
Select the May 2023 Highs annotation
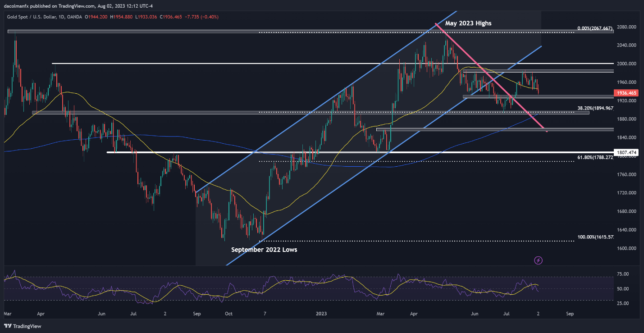pyautogui.click(x=468, y=23)
